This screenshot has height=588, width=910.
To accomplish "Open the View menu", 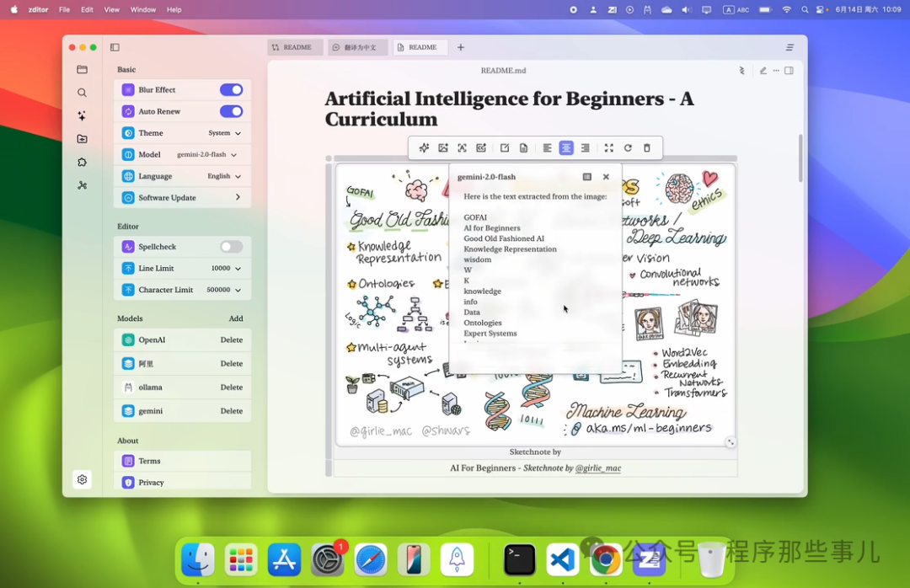I will click(111, 9).
